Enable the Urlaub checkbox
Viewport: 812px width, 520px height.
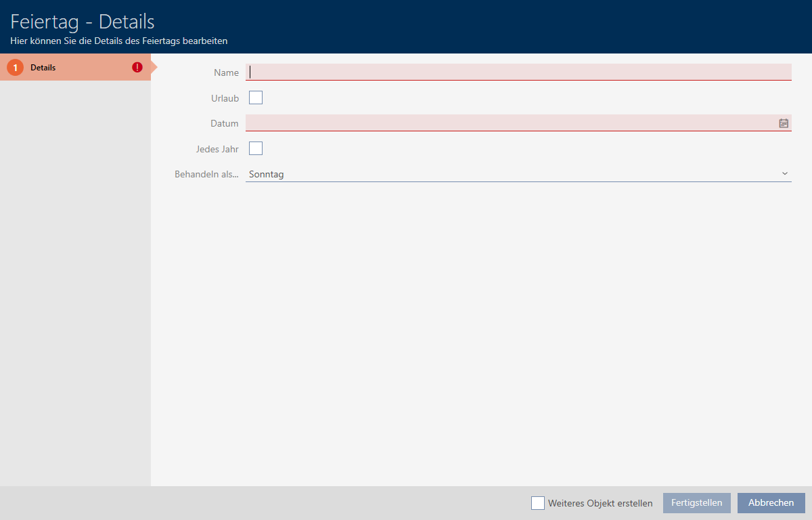[x=256, y=97]
